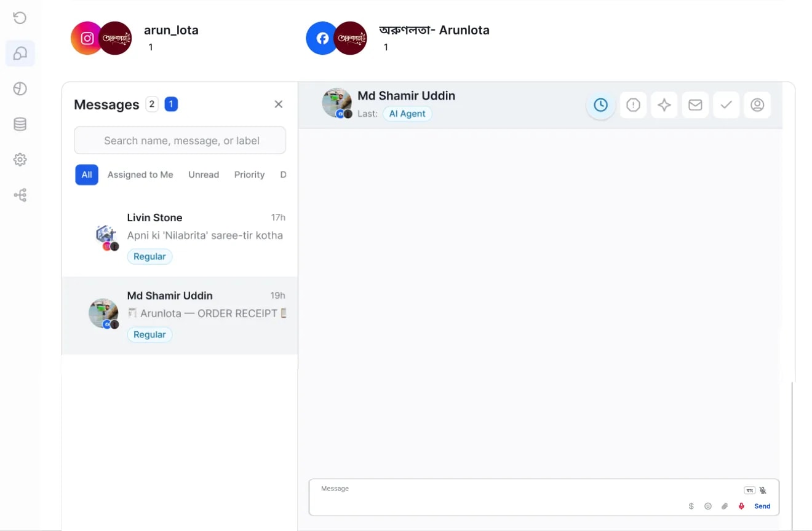The height and width of the screenshot is (531, 812).
Task: Click the AI Agent label in header
Action: point(407,114)
